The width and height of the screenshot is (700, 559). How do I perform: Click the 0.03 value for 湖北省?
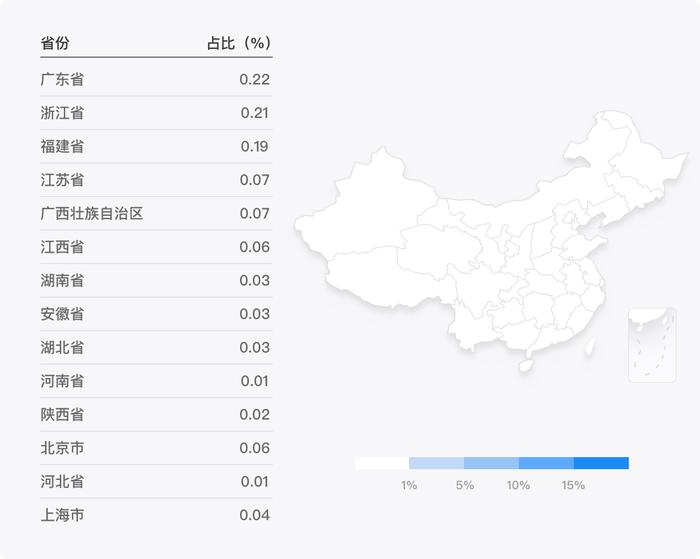tap(254, 347)
